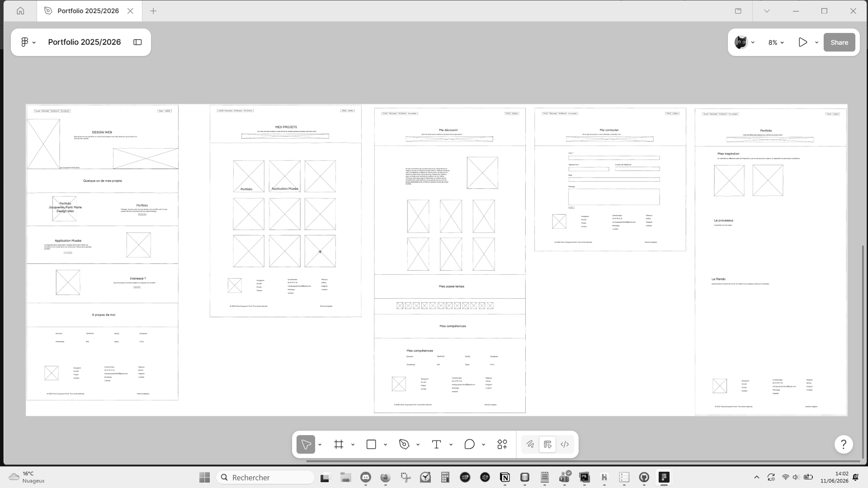Click the 'Me découvrir' heading text

(448, 130)
